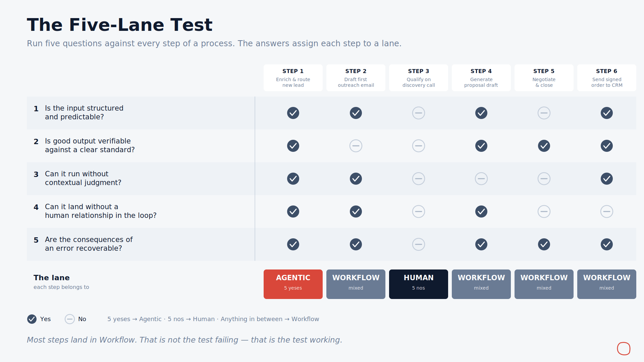644x362 pixels.
Task: Click the dash icon for Step 3, question 1
Action: [418, 113]
